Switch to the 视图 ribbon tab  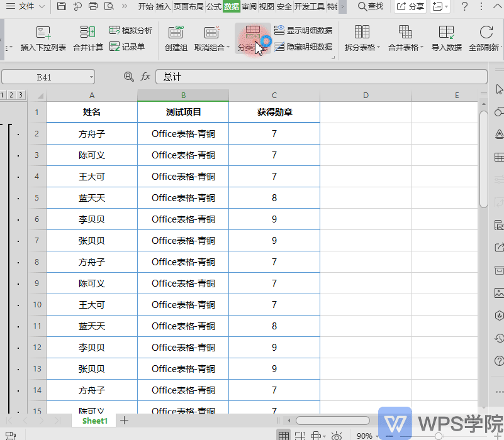point(267,6)
